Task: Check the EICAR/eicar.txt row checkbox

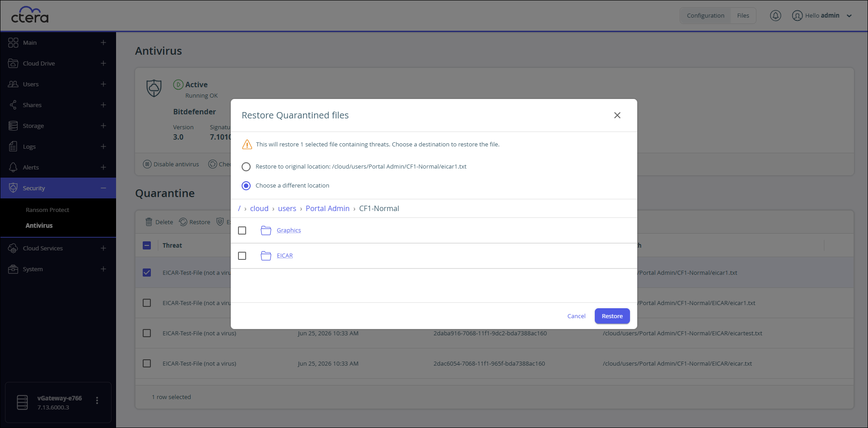Action: [147, 363]
